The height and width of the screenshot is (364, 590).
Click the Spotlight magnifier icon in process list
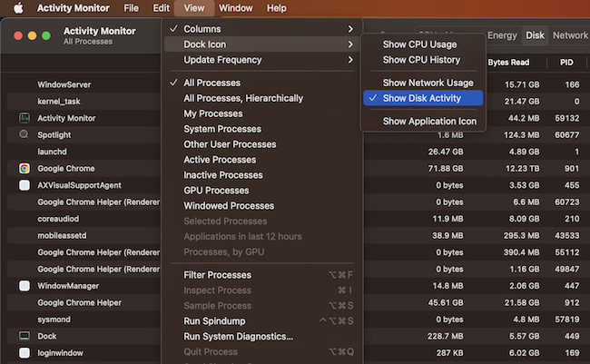(x=24, y=134)
